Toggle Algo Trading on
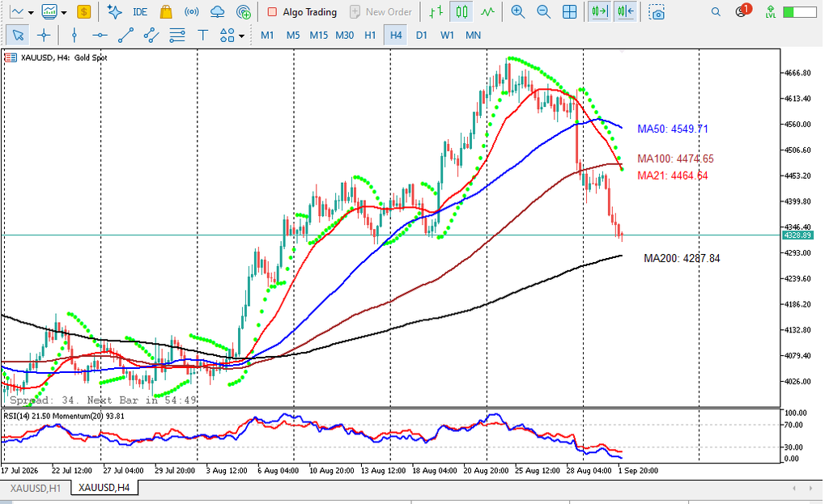829x504 pixels. pos(303,11)
